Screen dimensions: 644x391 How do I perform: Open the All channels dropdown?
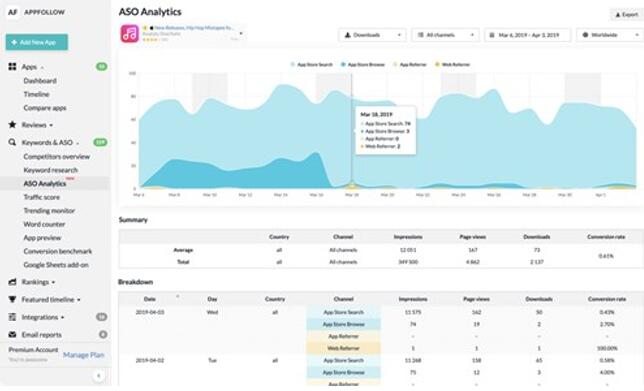click(446, 35)
